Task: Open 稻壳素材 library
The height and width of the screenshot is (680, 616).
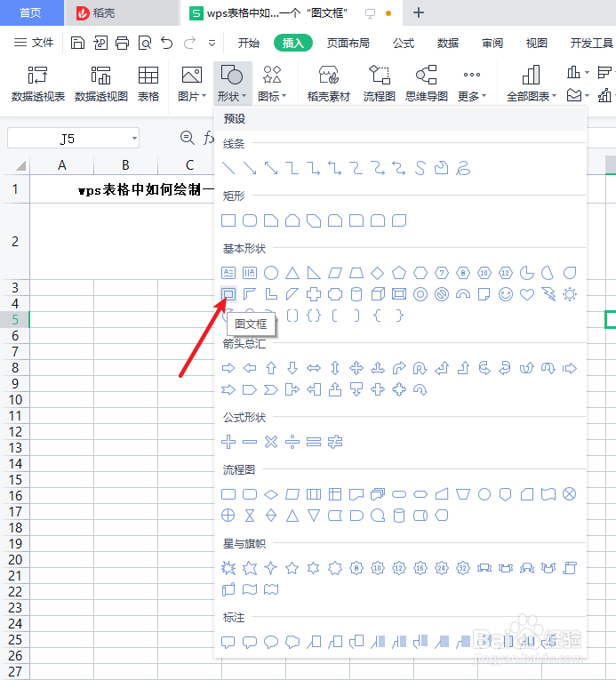Action: [328, 84]
